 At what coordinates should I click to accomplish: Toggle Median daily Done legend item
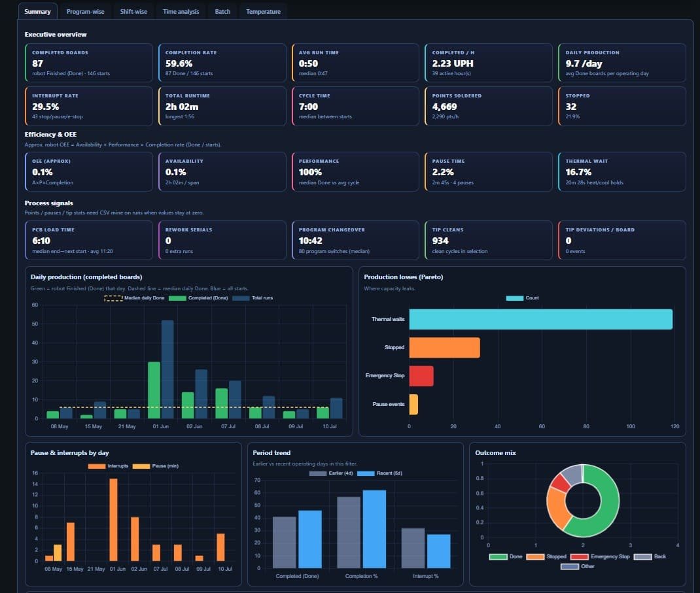[134, 298]
